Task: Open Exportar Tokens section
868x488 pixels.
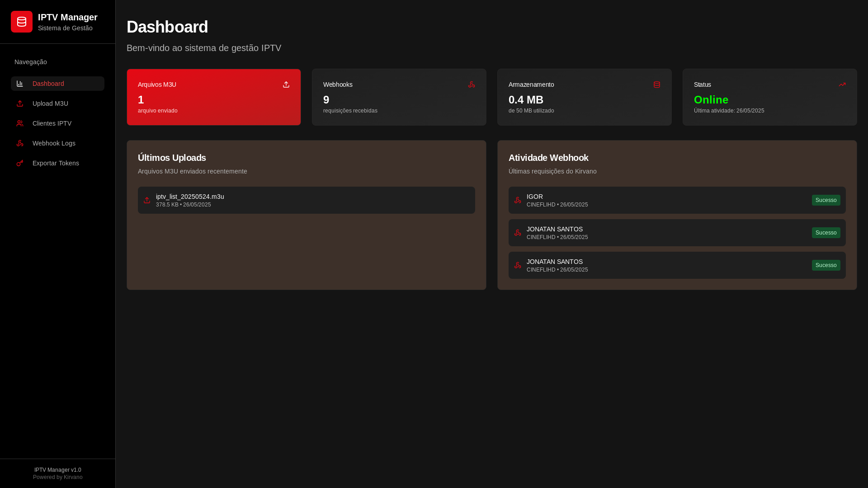Action: click(x=57, y=163)
